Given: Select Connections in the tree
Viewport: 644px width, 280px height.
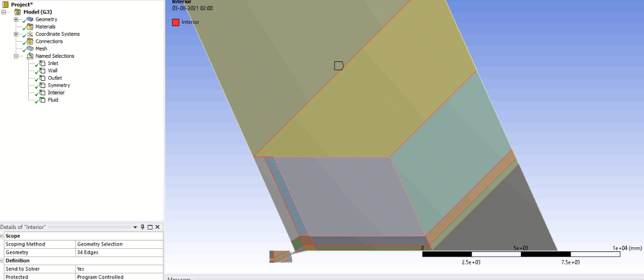Looking at the screenshot, I should (x=49, y=41).
